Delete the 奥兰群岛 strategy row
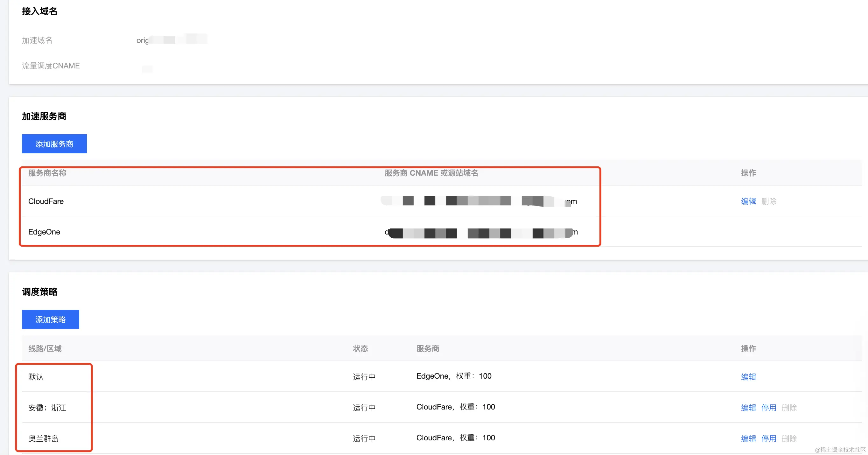The width and height of the screenshot is (868, 455). [789, 438]
